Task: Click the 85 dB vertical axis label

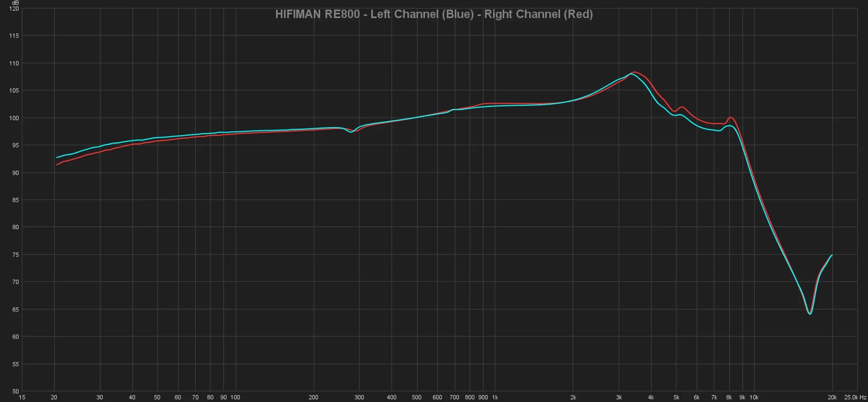Action: coord(15,200)
